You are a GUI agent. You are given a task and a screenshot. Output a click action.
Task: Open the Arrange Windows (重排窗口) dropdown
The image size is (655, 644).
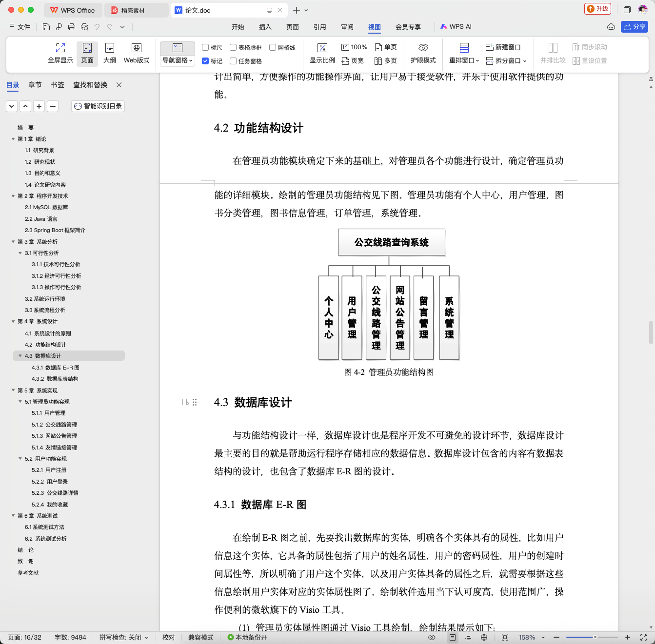(x=464, y=54)
